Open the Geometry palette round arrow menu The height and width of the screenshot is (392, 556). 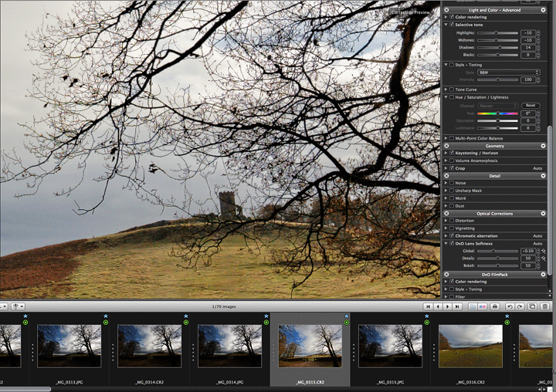[543, 146]
